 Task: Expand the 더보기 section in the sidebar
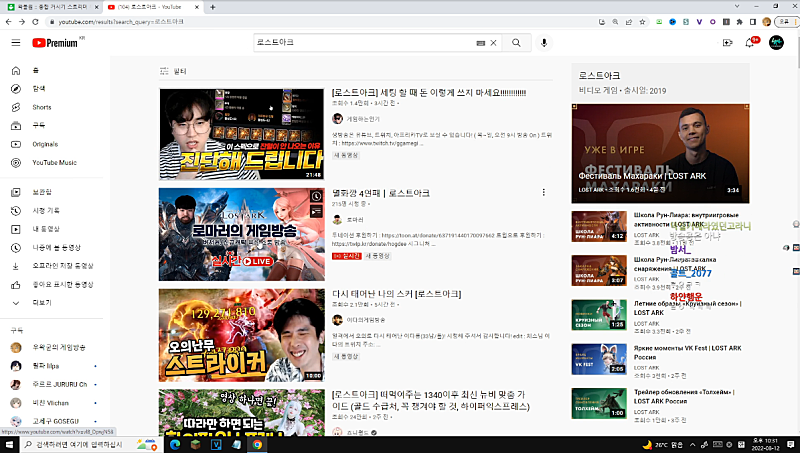[42, 302]
